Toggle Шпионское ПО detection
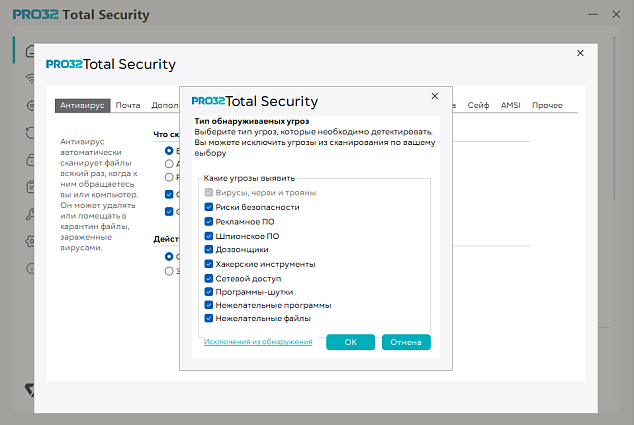Screen dimensions: 634x425 pos(209,236)
